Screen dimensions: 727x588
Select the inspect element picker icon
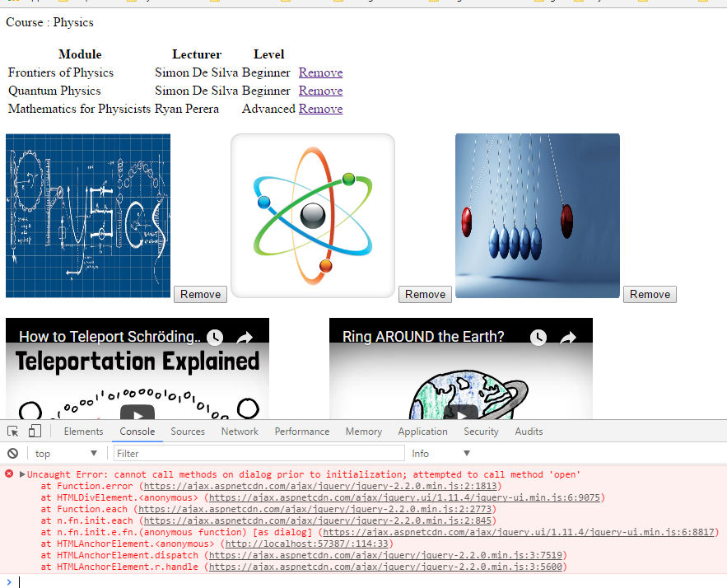(x=13, y=432)
